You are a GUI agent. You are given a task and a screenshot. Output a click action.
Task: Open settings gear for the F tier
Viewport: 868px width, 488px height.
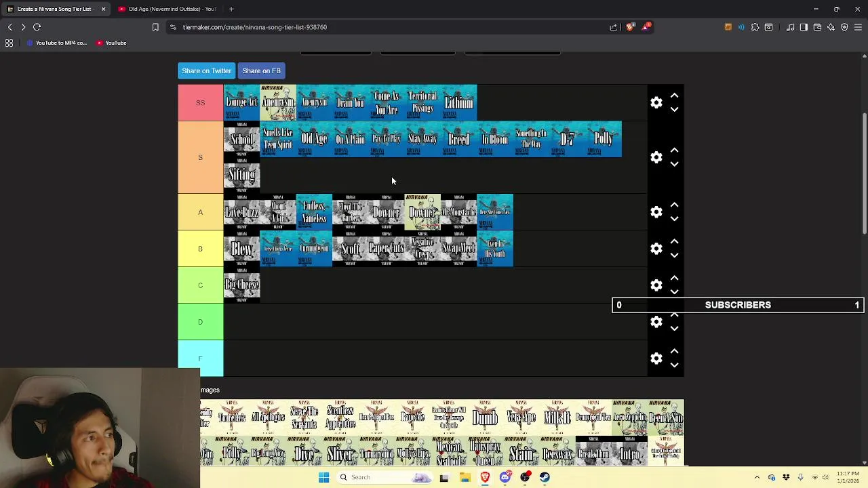(656, 359)
